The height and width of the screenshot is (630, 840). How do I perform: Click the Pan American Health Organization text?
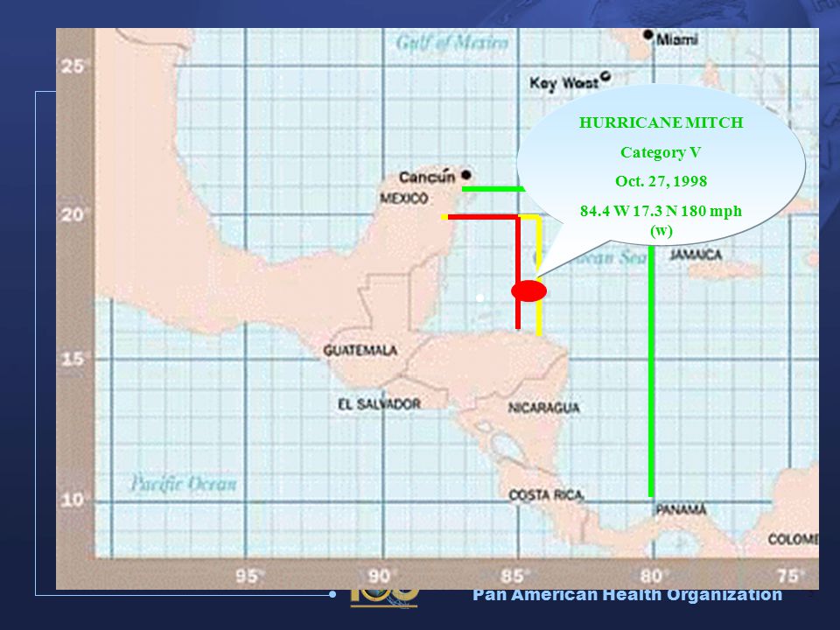(627, 595)
